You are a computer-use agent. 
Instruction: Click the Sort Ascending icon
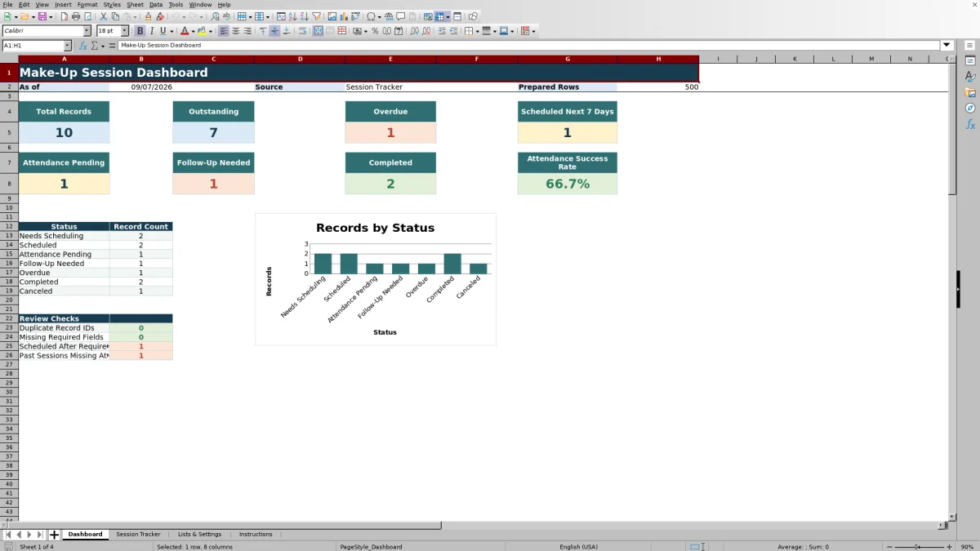click(x=292, y=16)
